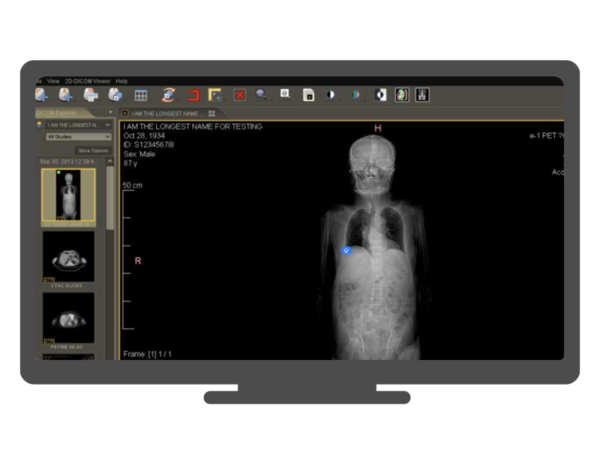
Task: Click the export DICOM disk icon
Action: tap(115, 95)
